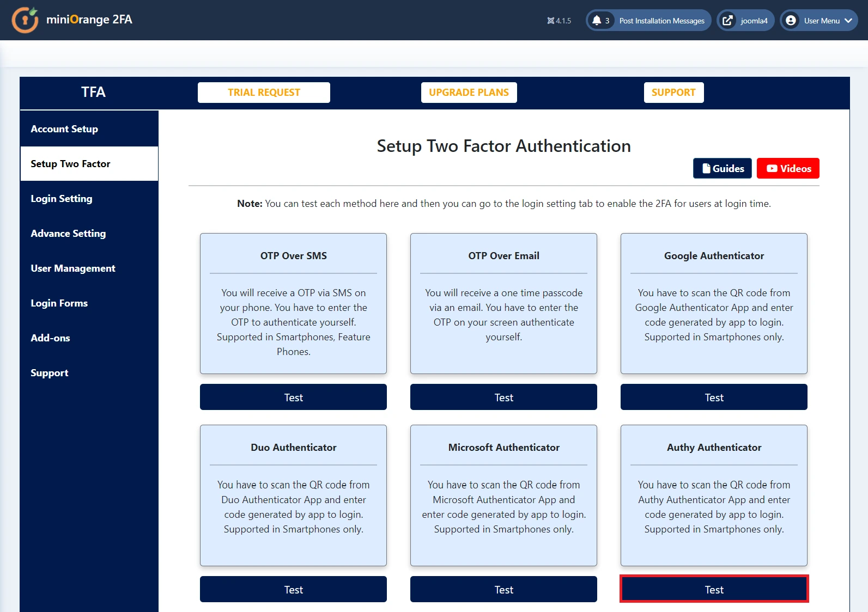868x612 pixels.
Task: Select the Setup Two Factor tab
Action: click(89, 164)
